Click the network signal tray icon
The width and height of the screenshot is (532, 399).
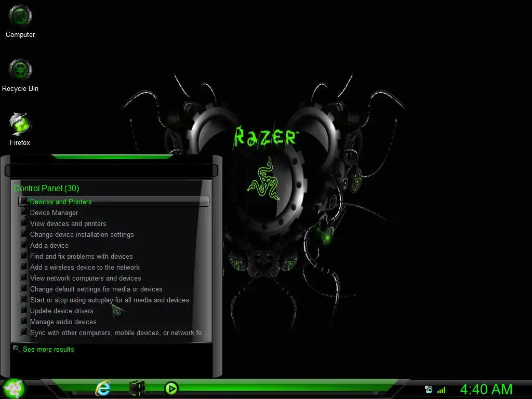(442, 390)
